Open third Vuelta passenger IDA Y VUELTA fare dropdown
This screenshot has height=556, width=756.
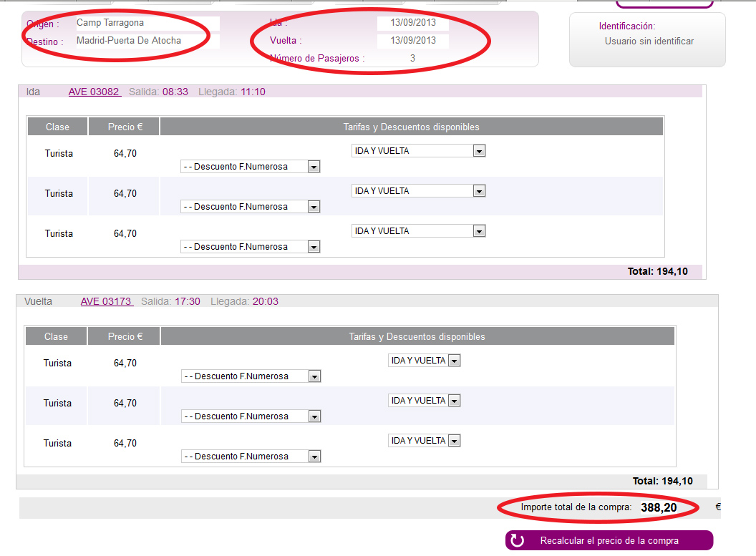(x=425, y=440)
